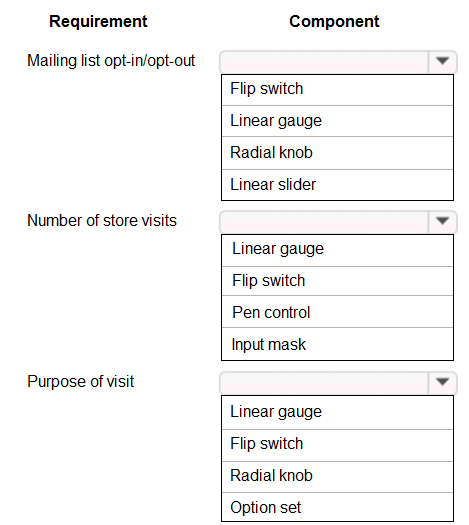Viewport: 469px width, 525px height.
Task: Choose the Input mask option
Action: [337, 344]
